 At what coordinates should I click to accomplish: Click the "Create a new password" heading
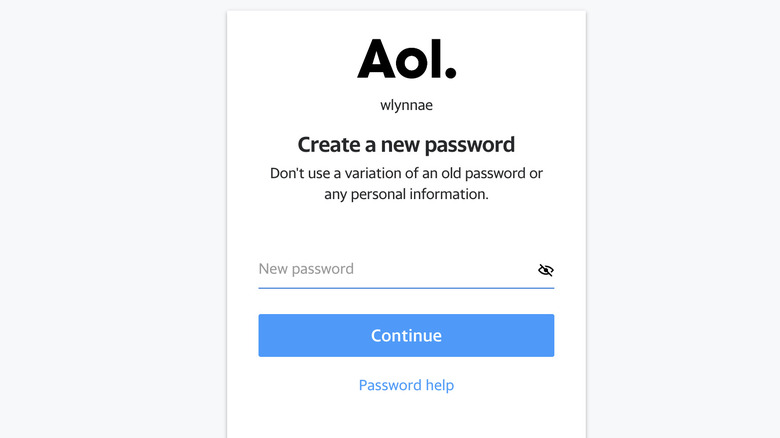click(x=406, y=144)
